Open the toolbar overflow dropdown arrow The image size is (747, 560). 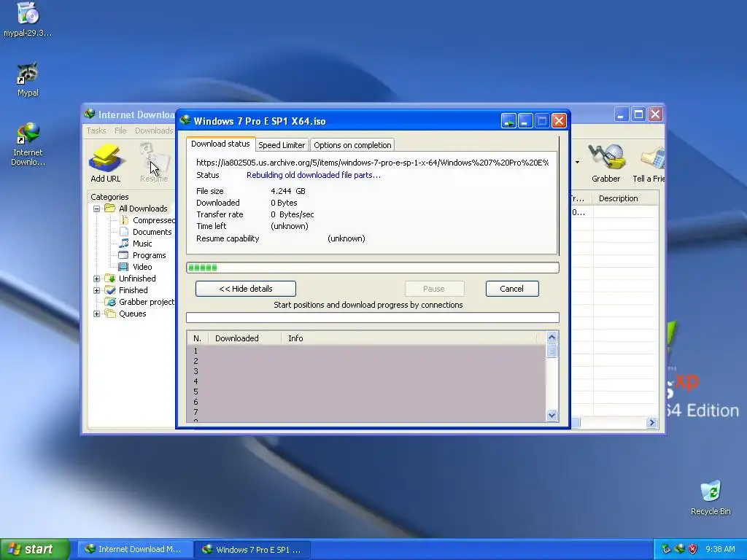tap(577, 162)
